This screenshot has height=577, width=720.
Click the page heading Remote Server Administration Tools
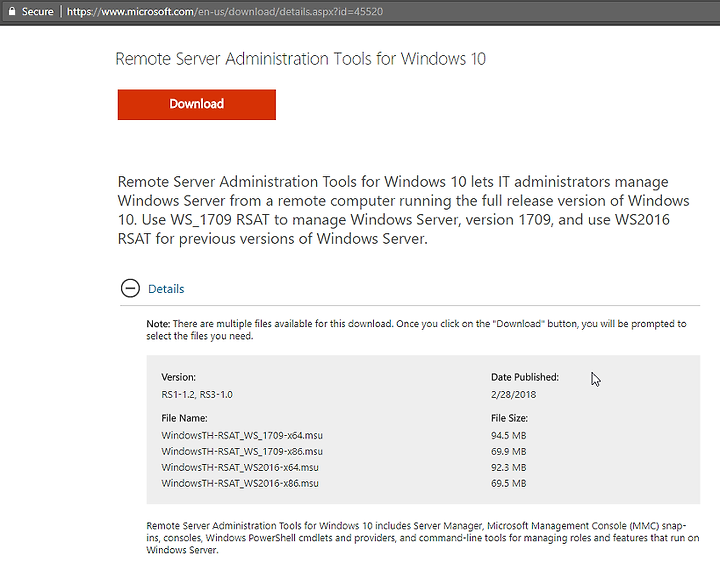point(300,59)
